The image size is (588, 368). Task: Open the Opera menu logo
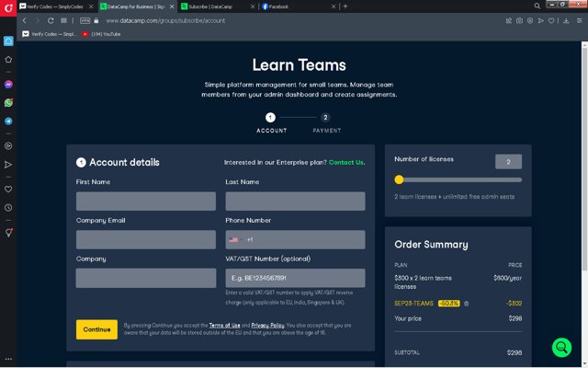click(x=8, y=7)
